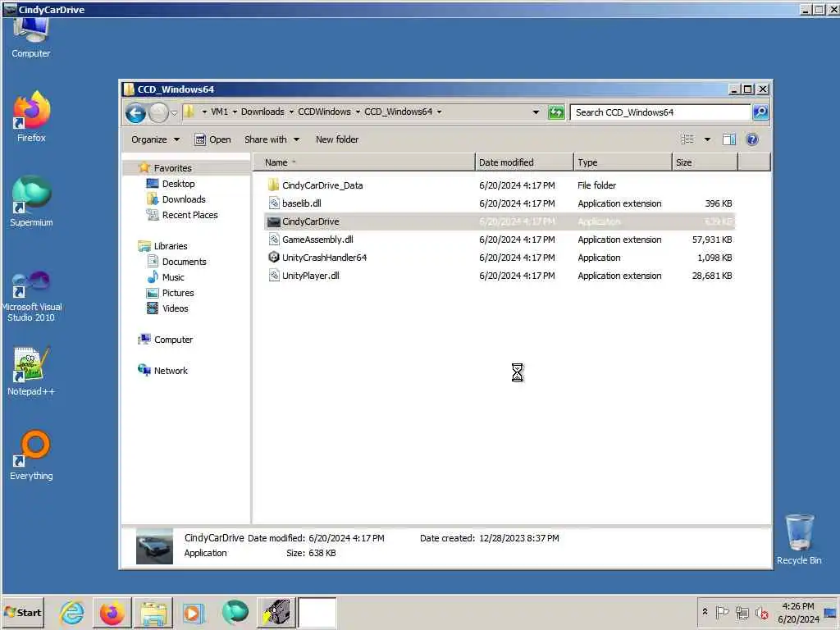Sort by the Name column header
This screenshot has height=630, width=840.
tap(363, 162)
